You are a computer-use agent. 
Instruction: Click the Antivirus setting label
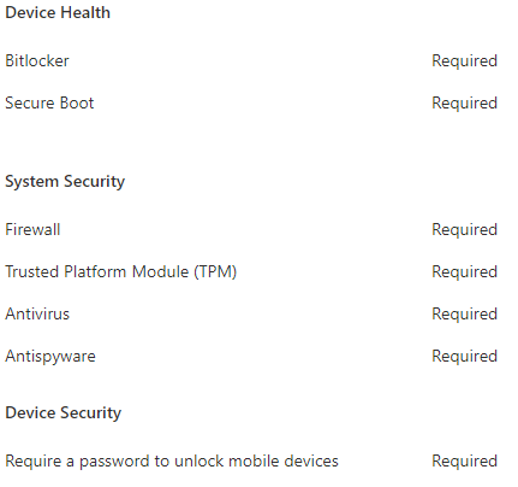(37, 314)
